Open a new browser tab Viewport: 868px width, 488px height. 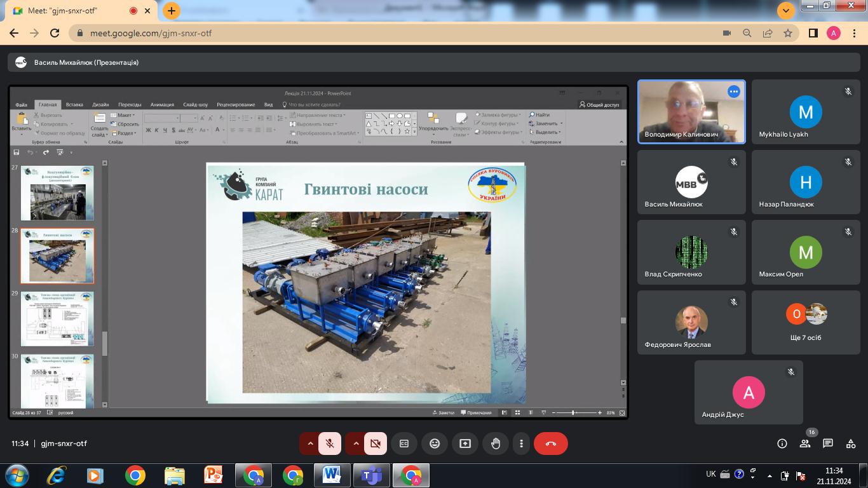click(x=171, y=11)
